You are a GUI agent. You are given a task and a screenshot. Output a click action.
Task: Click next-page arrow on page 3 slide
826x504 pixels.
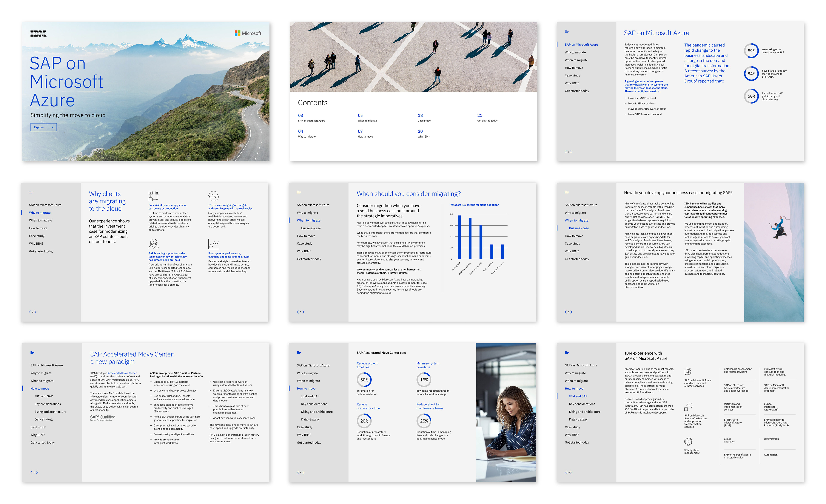(572, 152)
